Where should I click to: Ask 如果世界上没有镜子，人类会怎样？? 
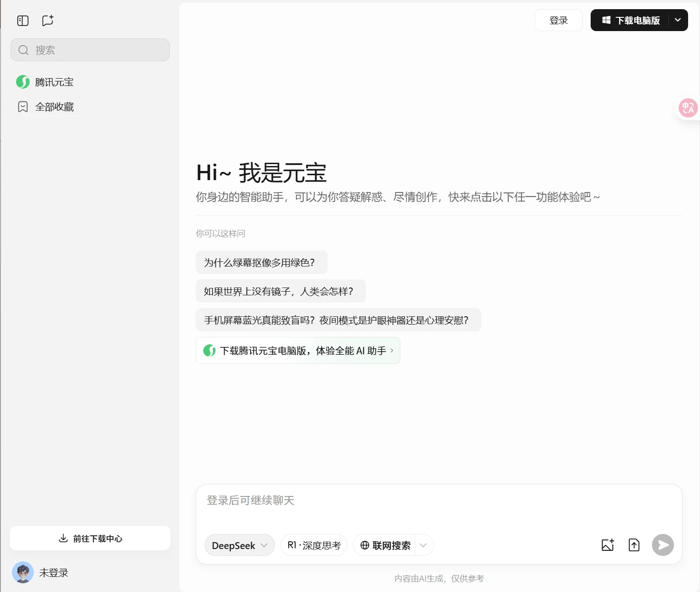pyautogui.click(x=281, y=291)
